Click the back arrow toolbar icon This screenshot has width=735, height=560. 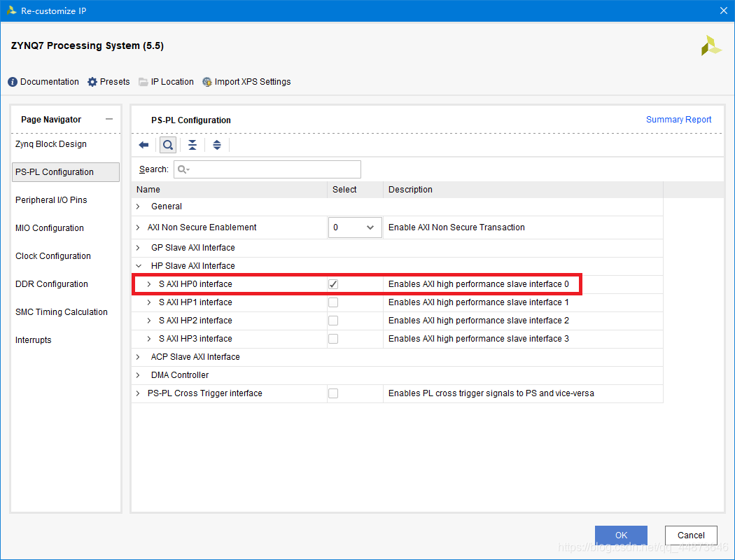click(x=144, y=145)
